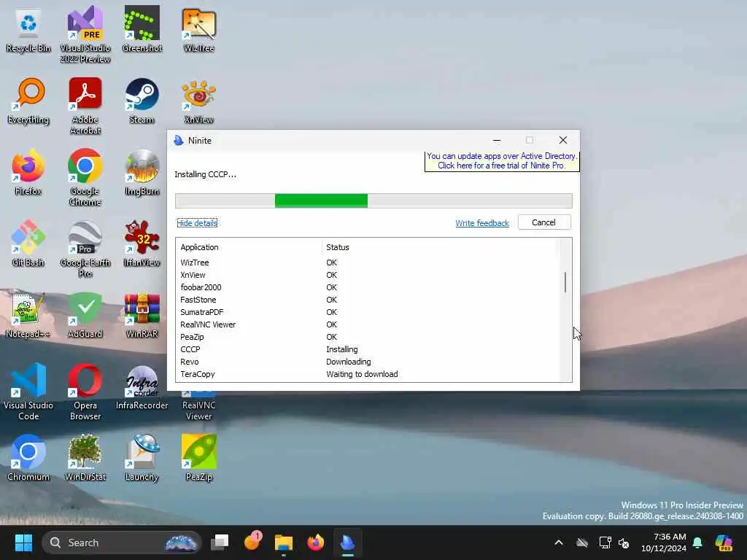Select the PeaZip desktop icon

coord(198,458)
